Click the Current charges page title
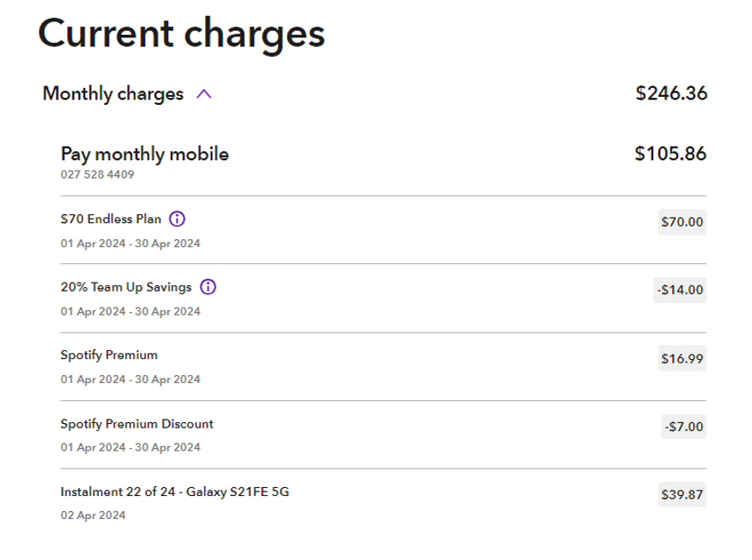This screenshot has height=560, width=752. pos(181,35)
